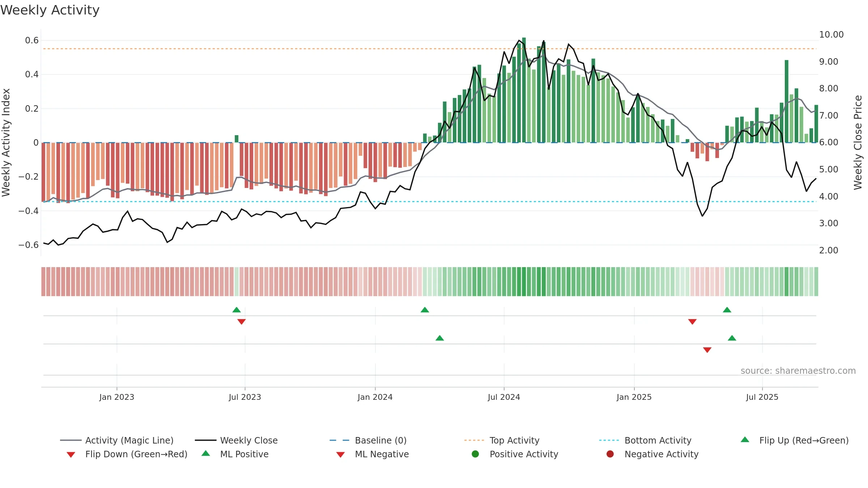Click the Negative Activity red circle icon
The width and height of the screenshot is (868, 488).
(610, 454)
